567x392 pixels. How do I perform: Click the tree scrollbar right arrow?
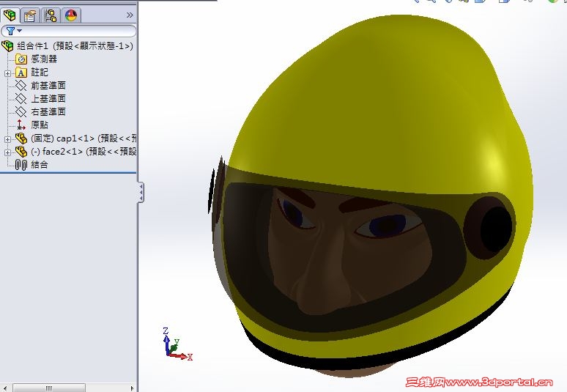132,388
